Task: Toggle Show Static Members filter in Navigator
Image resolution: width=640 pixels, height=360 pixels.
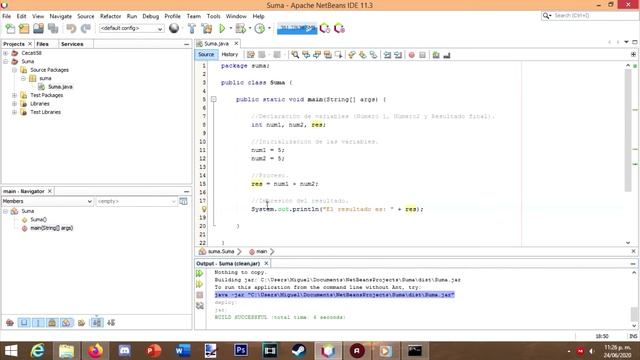Action: [38, 323]
